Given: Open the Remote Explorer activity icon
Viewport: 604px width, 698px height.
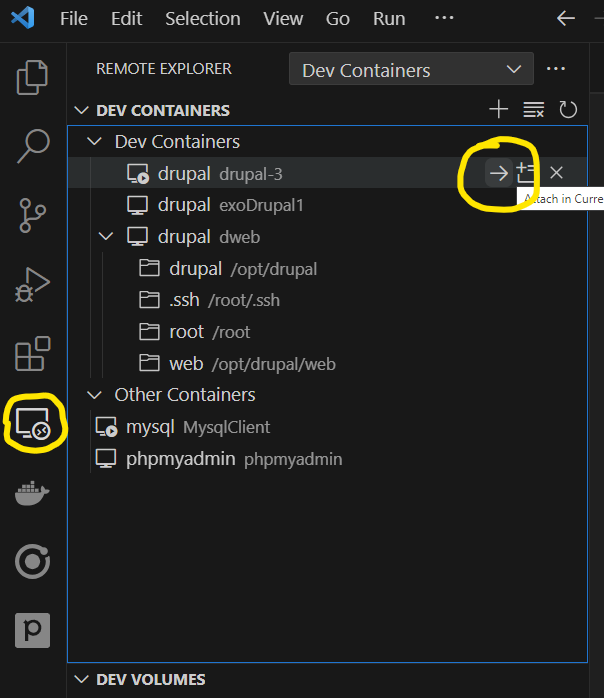Looking at the screenshot, I should 33,423.
